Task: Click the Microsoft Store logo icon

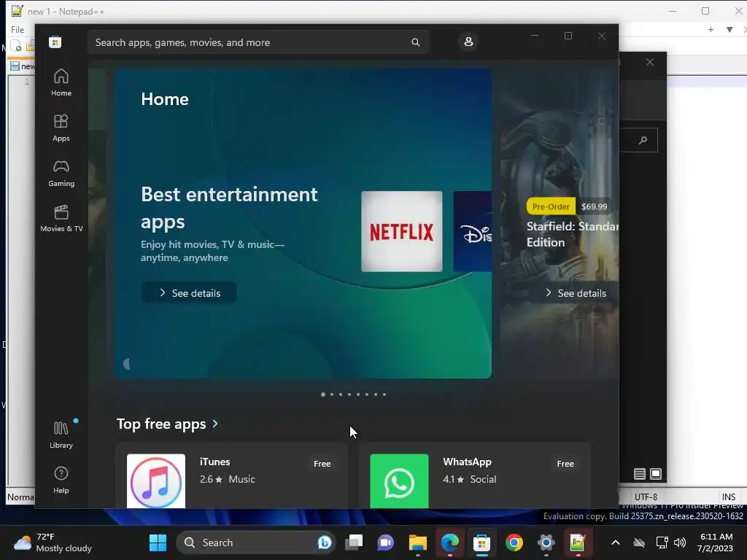Action: 55,42
